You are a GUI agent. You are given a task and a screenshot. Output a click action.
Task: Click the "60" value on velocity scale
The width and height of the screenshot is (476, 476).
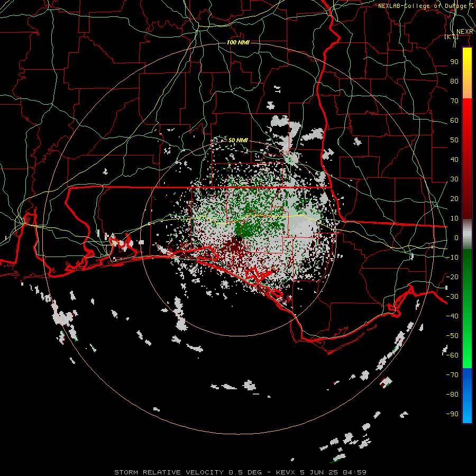click(454, 120)
